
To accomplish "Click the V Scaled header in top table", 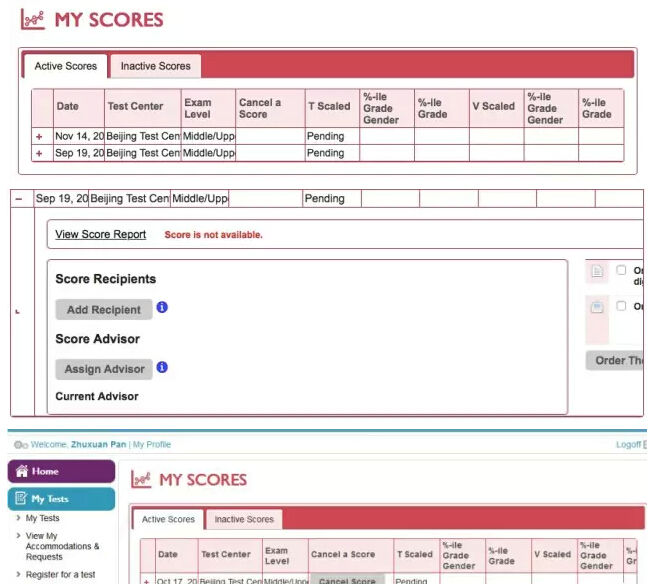I will 496,108.
